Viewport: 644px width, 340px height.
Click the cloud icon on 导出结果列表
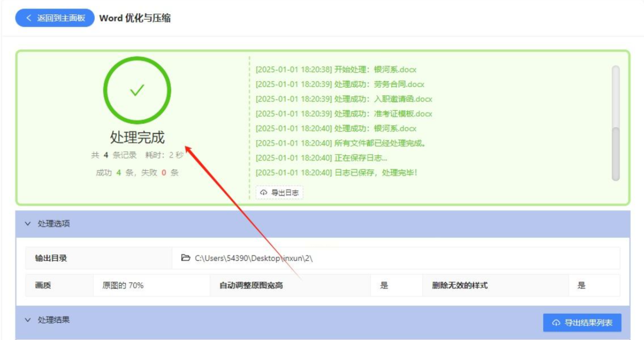pyautogui.click(x=556, y=323)
